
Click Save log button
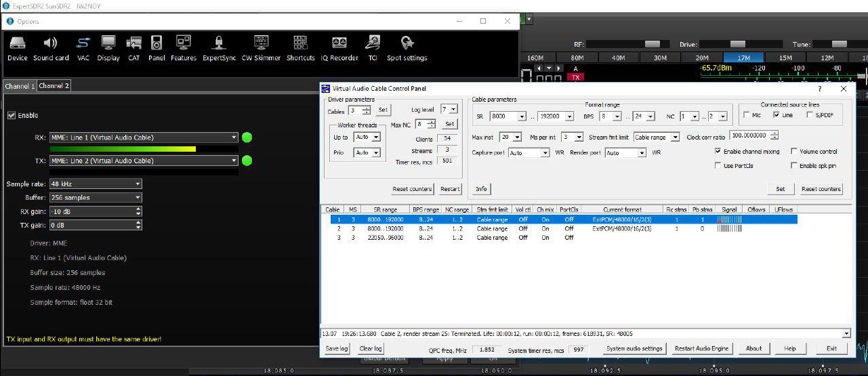(337, 348)
